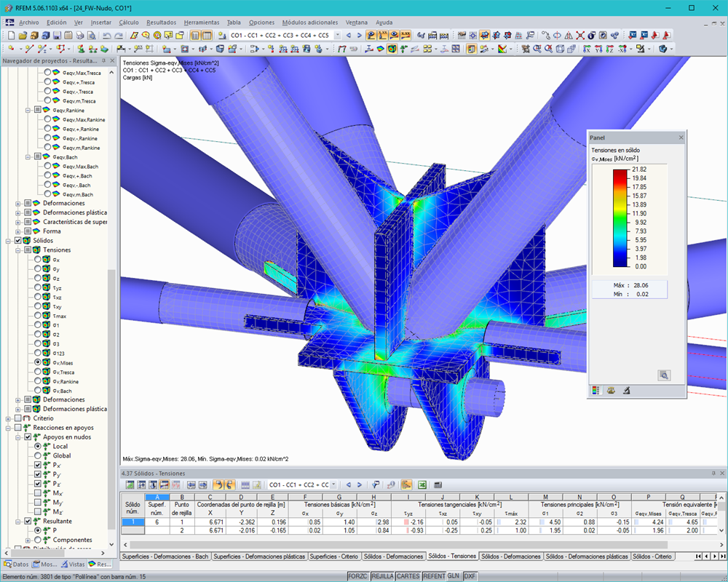
Task: Open the Resultados menu
Action: click(161, 23)
